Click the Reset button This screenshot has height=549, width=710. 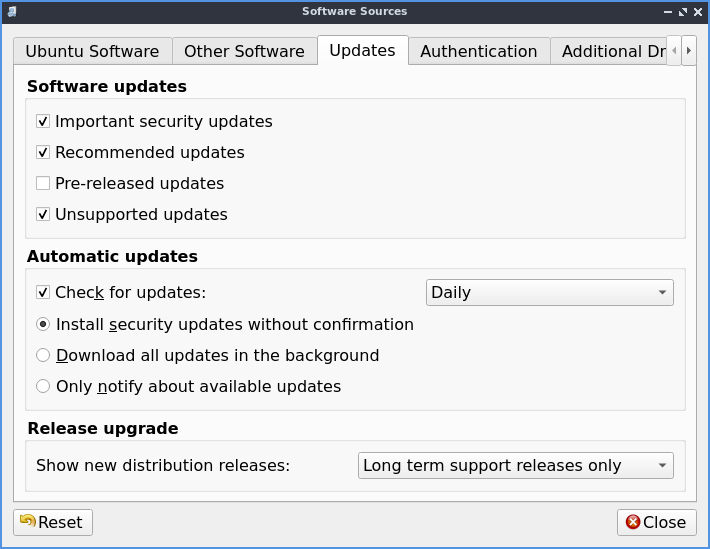(52, 522)
